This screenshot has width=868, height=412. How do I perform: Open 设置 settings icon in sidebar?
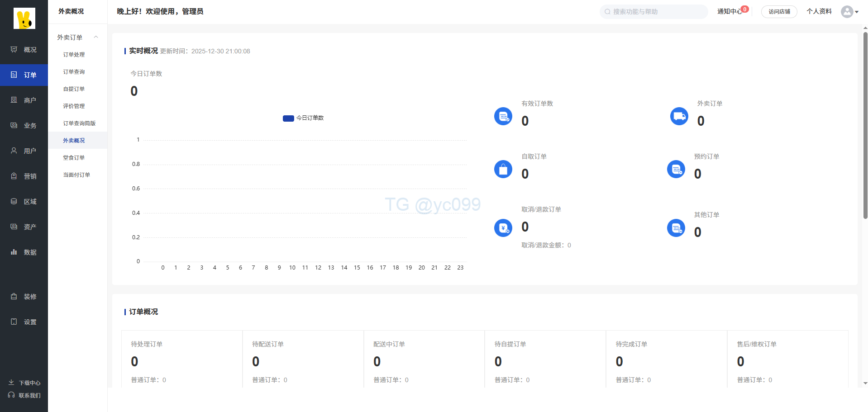tap(14, 322)
